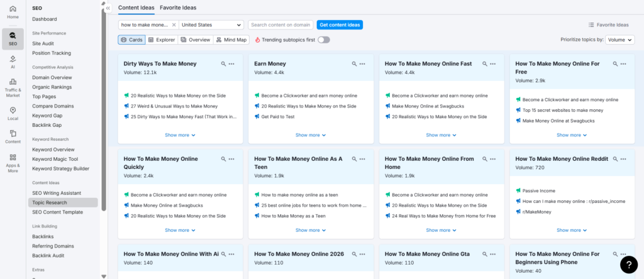The width and height of the screenshot is (644, 279).
Task: Open more options on How To Make Money Online As A Teen card
Action: [362, 159]
